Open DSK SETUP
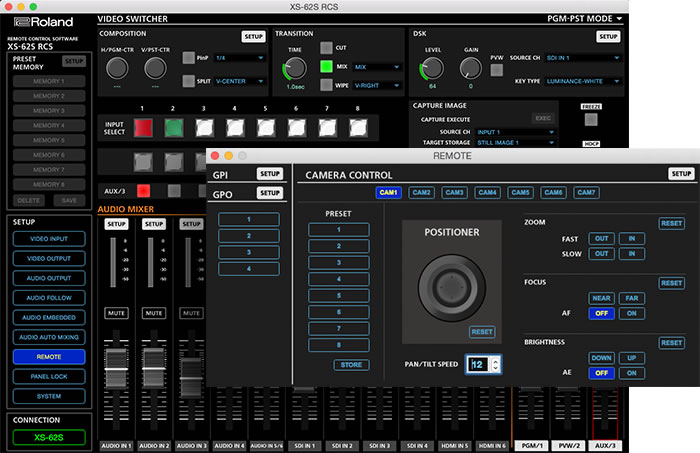Viewport: 700px width, 453px height. (608, 37)
